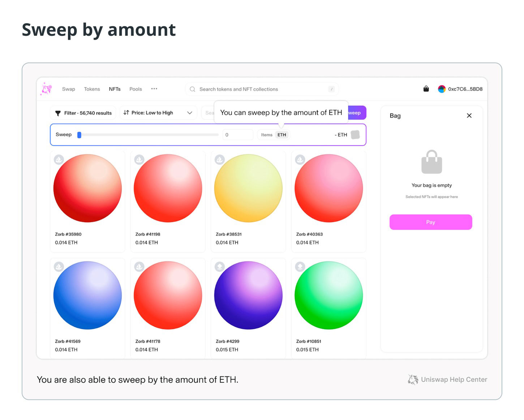Viewport: 524px width, 420px height.
Task: Click the pink Pay button
Action: pos(431,222)
